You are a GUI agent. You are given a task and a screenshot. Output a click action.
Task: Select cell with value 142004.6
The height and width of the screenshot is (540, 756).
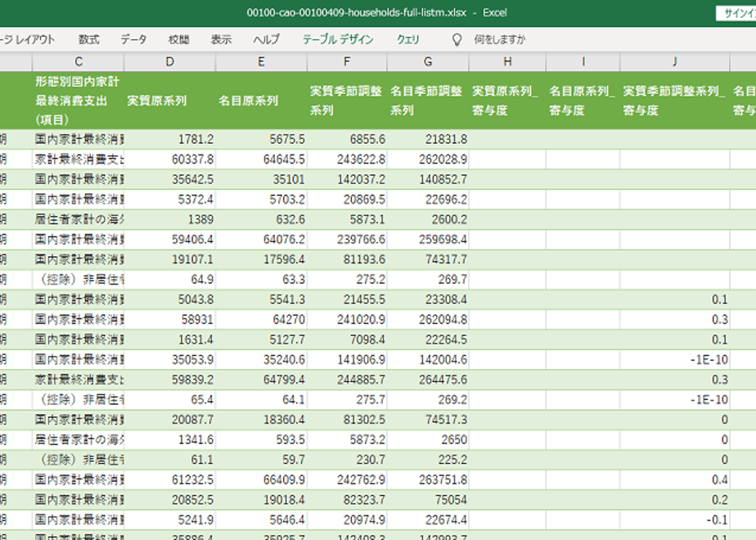click(428, 359)
